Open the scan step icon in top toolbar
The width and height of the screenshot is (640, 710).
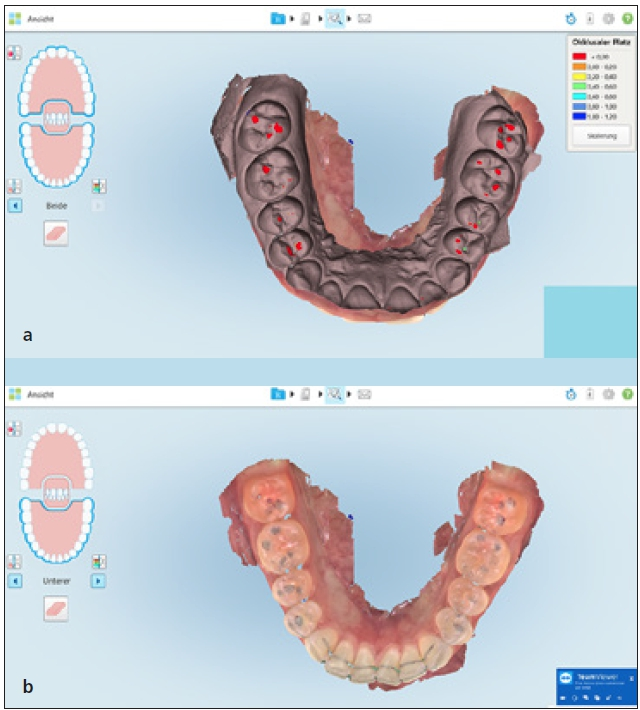pyautogui.click(x=304, y=18)
